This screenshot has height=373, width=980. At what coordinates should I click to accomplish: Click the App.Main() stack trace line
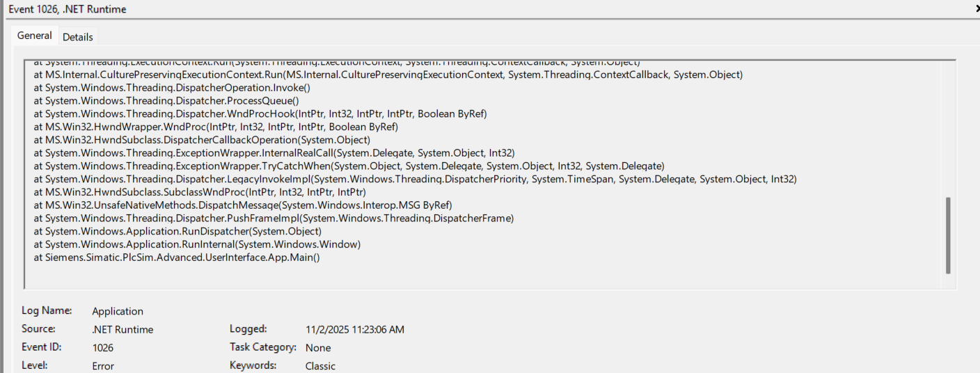coord(177,257)
